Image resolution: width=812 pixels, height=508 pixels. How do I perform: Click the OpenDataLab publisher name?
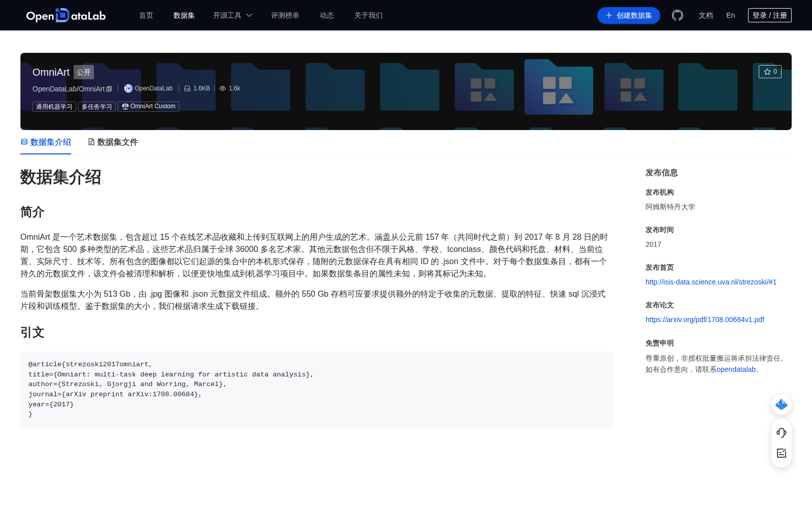pos(154,88)
